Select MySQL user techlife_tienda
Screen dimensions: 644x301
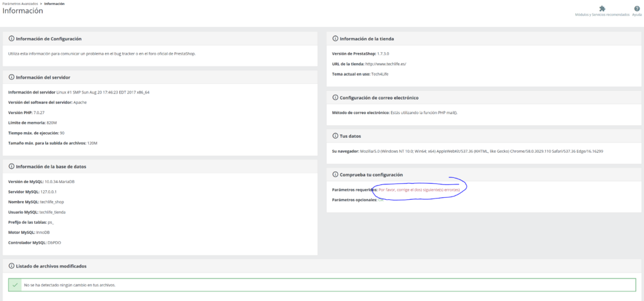coord(53,212)
